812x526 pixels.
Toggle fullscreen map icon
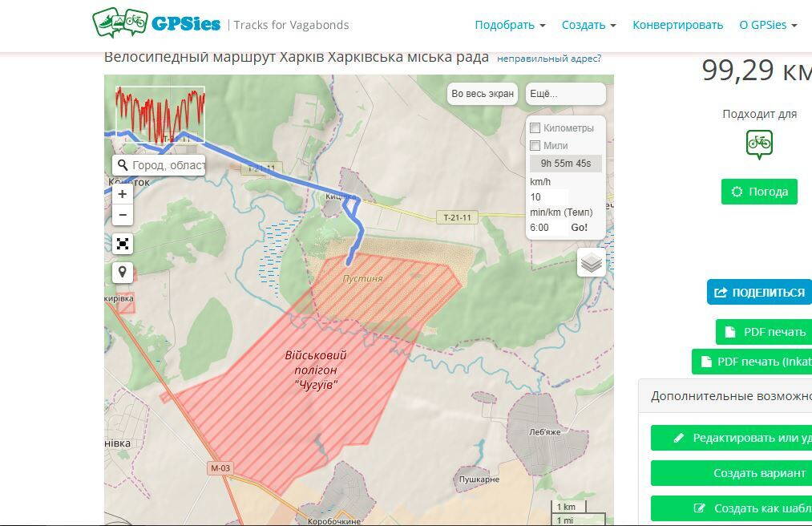click(123, 244)
